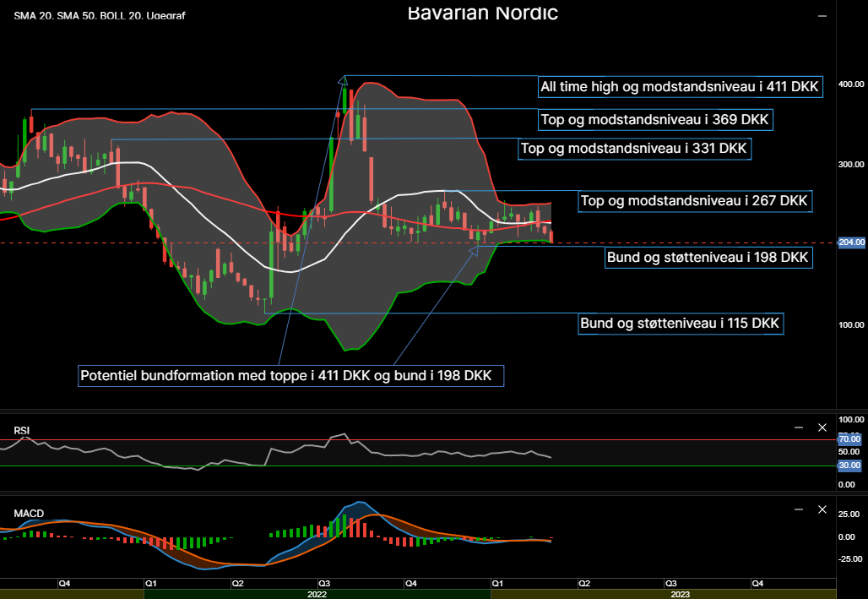Click the Q4 marker under 2023

pos(757,584)
